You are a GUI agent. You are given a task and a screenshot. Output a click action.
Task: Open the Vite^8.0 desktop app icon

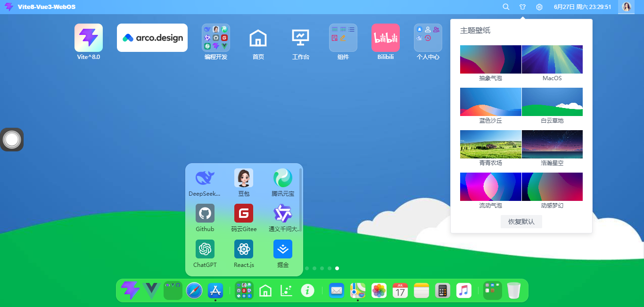pyautogui.click(x=89, y=38)
